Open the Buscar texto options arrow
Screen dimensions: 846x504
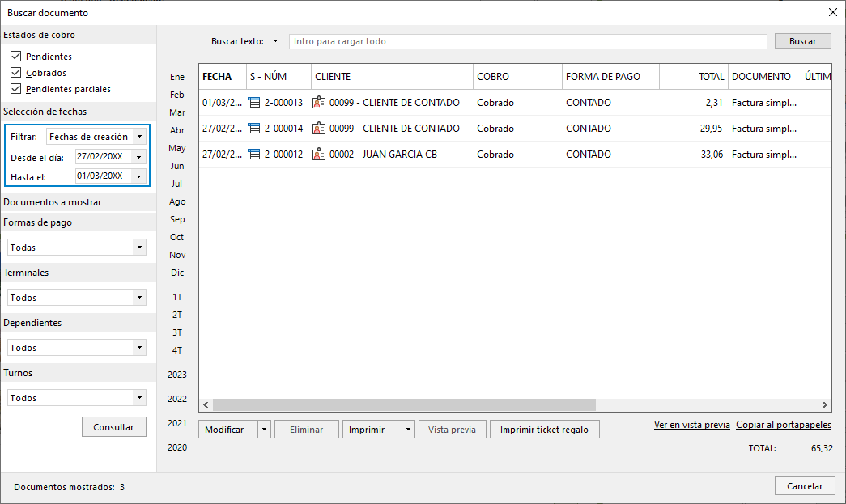click(275, 41)
